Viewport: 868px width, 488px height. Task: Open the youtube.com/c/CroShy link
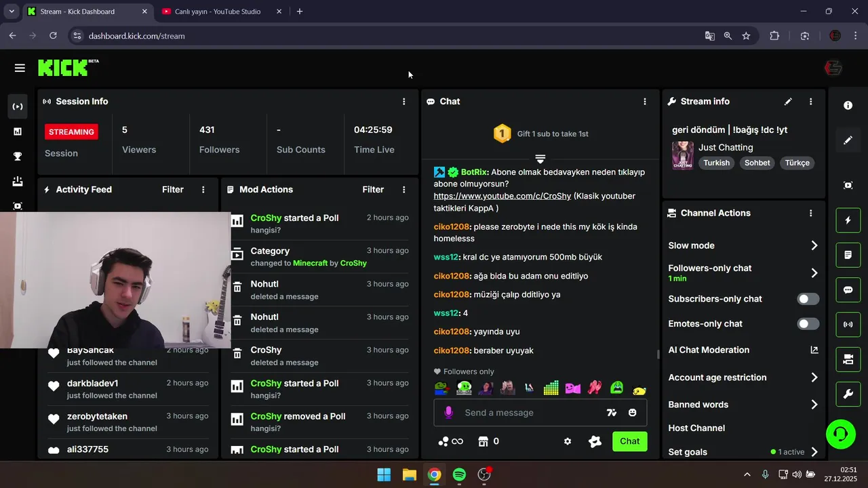[x=502, y=197]
